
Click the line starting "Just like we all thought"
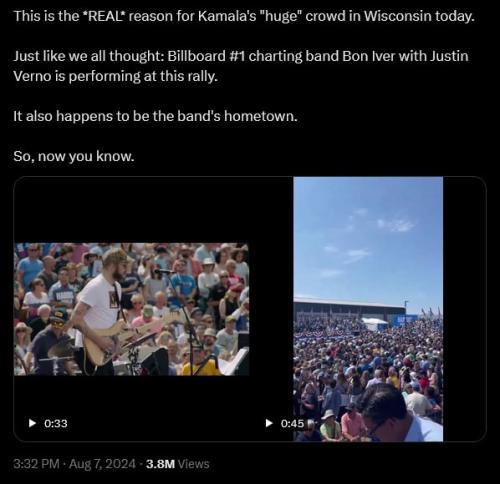241,56
